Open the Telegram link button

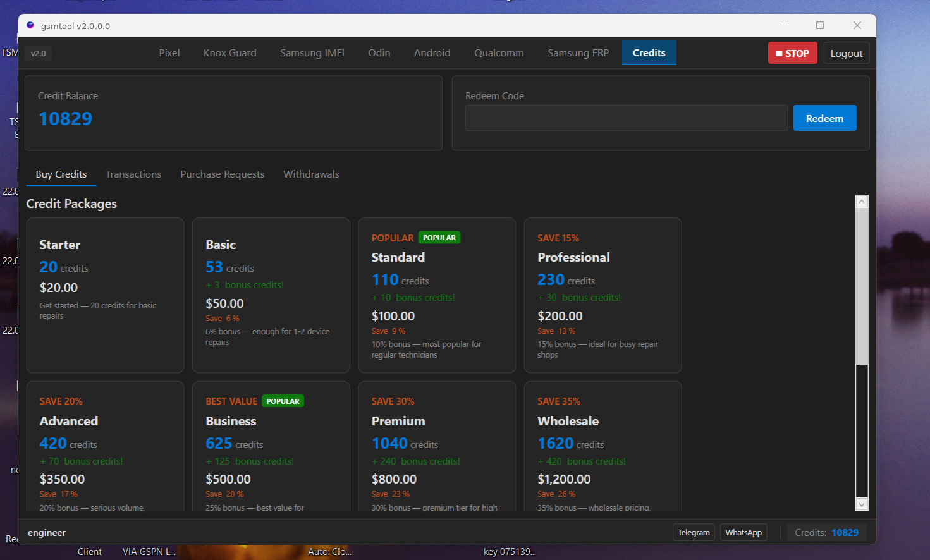tap(694, 533)
